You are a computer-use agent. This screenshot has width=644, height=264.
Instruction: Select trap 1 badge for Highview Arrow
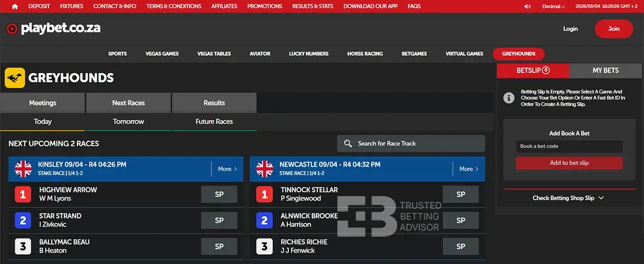click(23, 194)
